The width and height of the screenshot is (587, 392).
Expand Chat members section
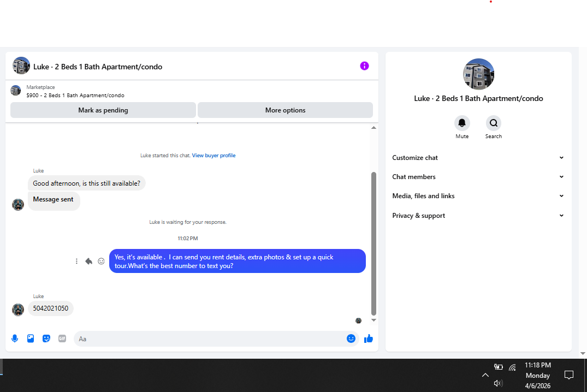(x=478, y=177)
